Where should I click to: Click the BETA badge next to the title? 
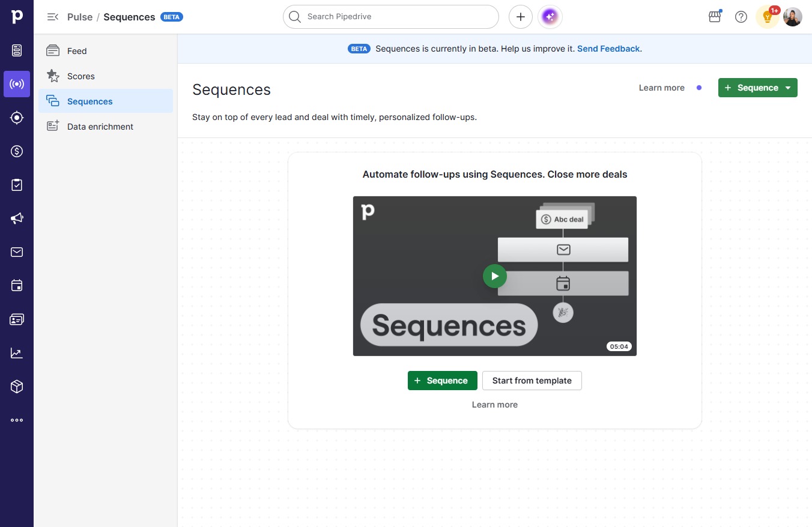tap(172, 17)
